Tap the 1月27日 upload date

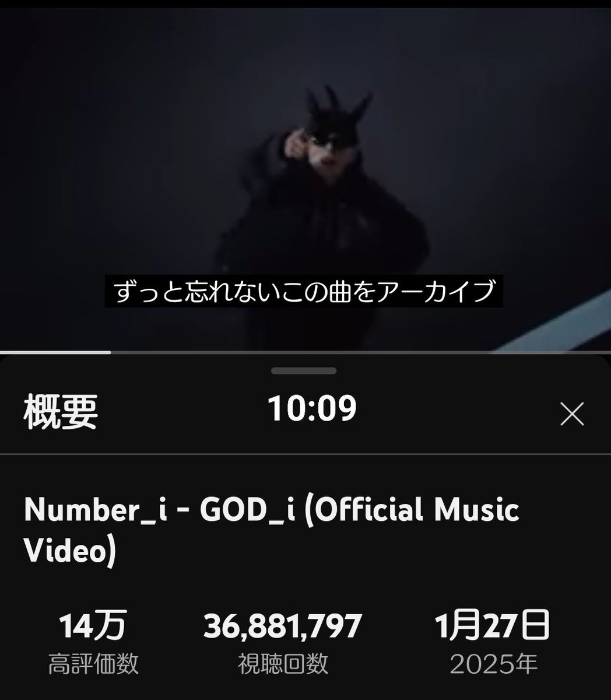coord(492,626)
